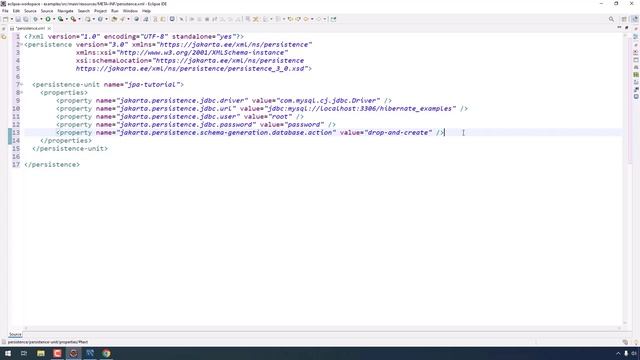
Task: Click the status bar path persistence/persistence-unit/properties
Action: (x=48, y=342)
